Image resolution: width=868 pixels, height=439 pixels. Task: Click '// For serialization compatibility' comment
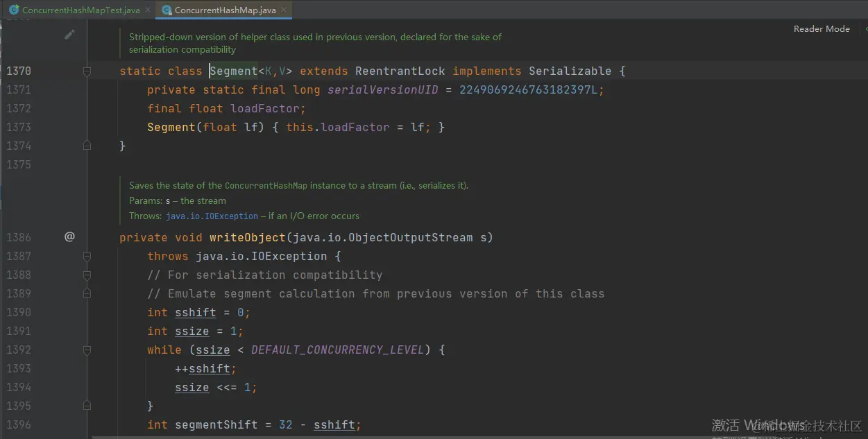(265, 275)
